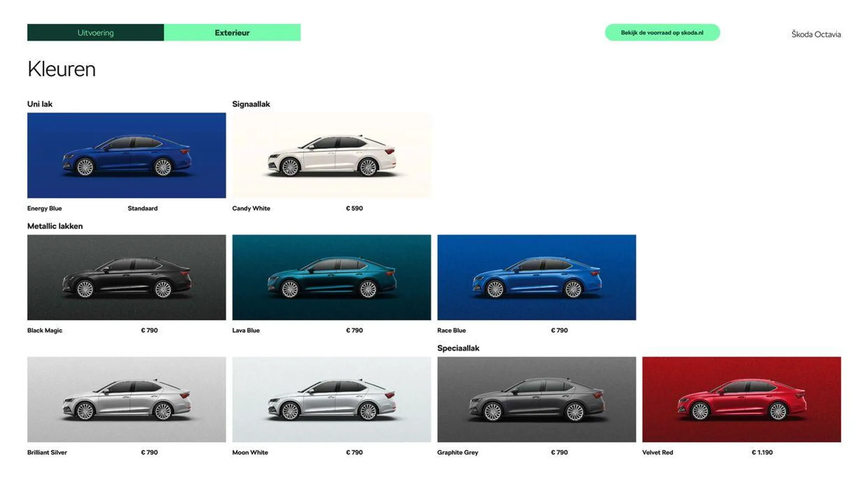Click the 'Race Blue' label

[x=451, y=330]
